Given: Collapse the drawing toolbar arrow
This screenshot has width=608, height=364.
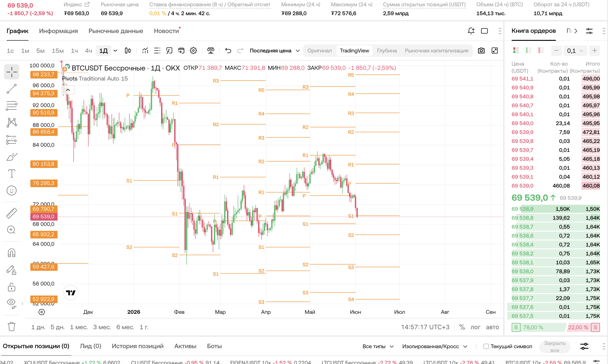Looking at the screenshot, I should (23, 303).
